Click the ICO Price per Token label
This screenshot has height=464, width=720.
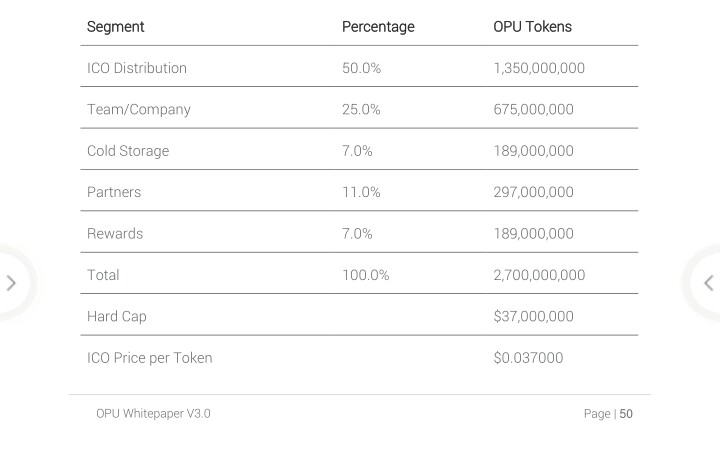point(150,358)
